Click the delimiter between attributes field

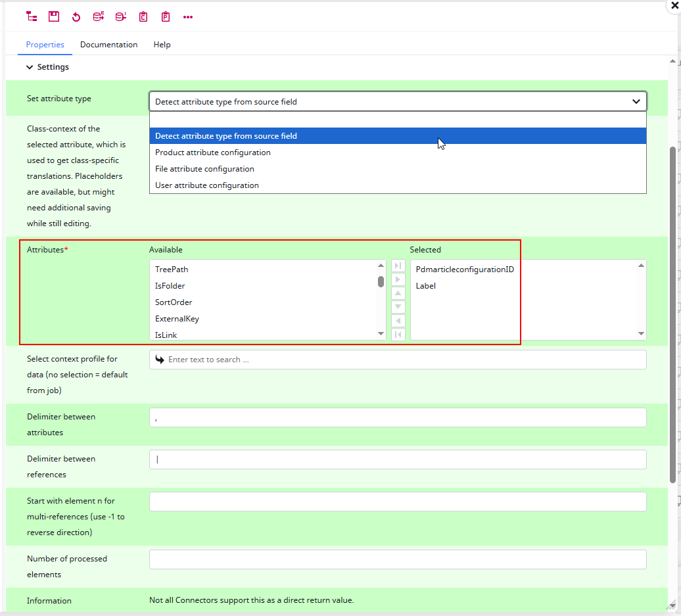point(397,417)
